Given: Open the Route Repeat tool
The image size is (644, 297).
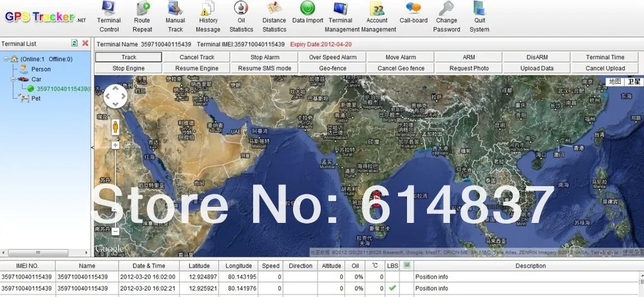Looking at the screenshot, I should (x=142, y=17).
